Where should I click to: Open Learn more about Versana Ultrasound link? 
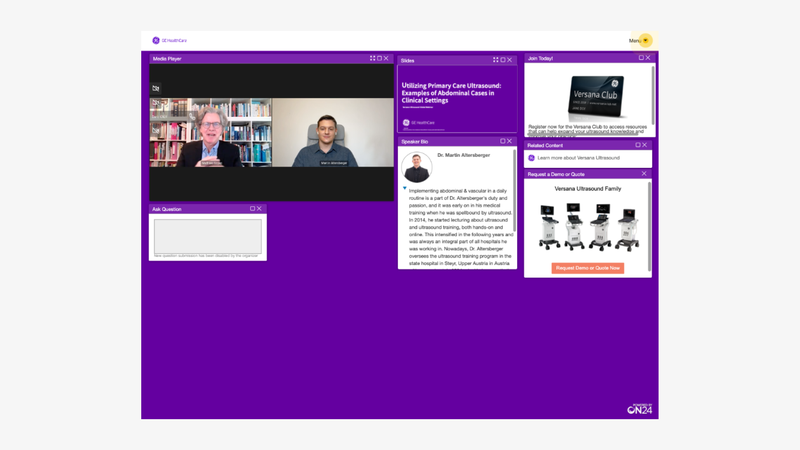tap(579, 158)
